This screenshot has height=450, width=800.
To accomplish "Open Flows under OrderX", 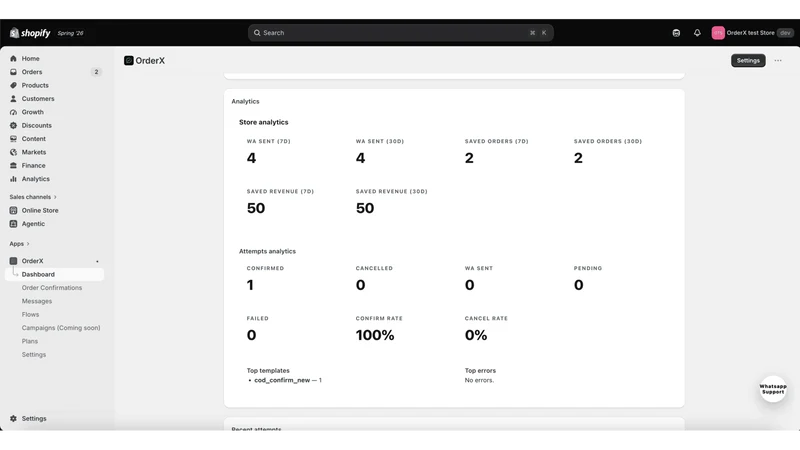I will click(x=30, y=314).
